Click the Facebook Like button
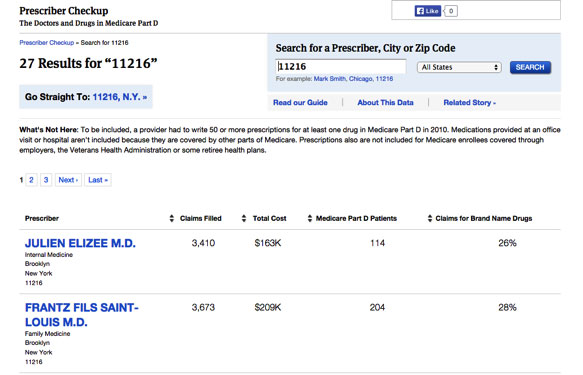Screen dimensions: 583x375 [x=428, y=11]
